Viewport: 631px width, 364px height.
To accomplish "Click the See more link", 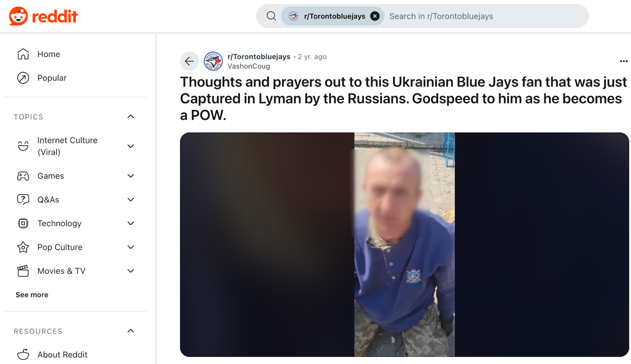I will point(32,295).
